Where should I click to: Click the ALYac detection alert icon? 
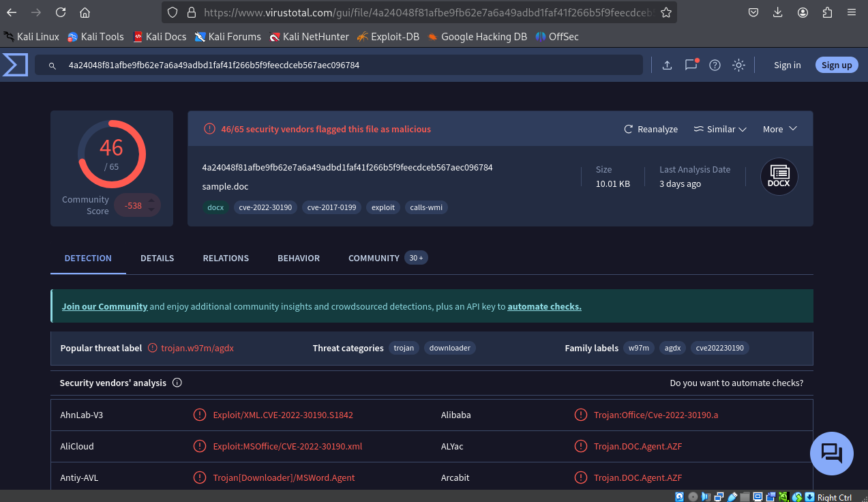click(581, 446)
